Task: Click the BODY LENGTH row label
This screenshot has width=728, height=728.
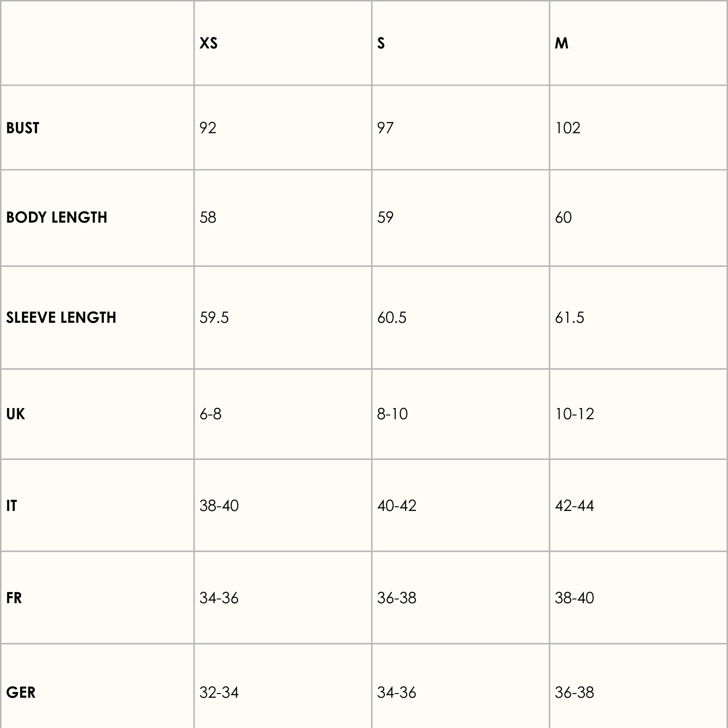Action: [57, 218]
